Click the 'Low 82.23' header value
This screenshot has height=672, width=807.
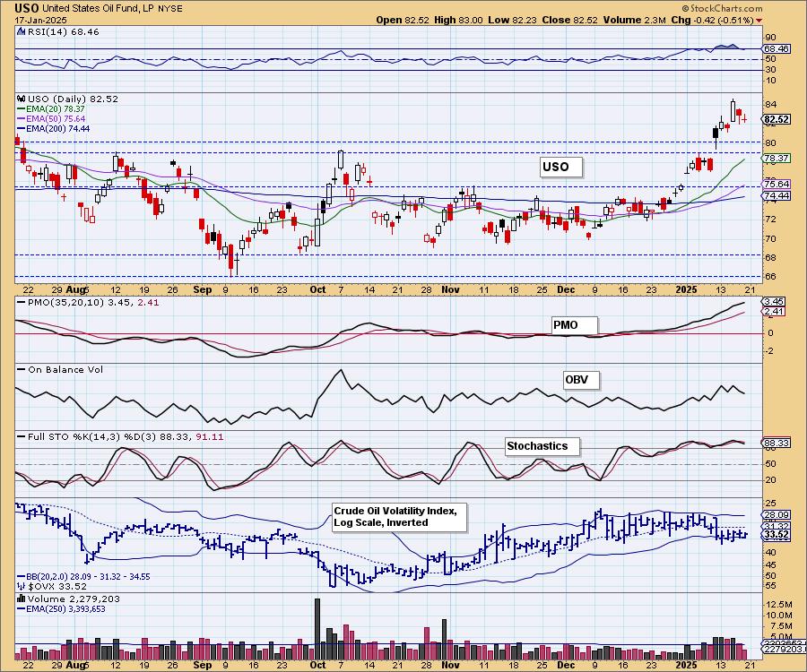pyautogui.click(x=512, y=20)
